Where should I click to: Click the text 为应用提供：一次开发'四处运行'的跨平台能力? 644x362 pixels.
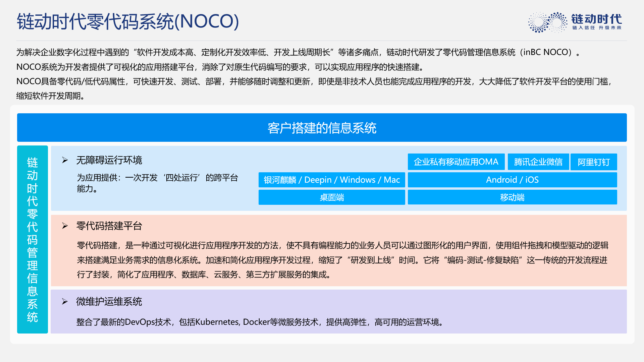point(157,183)
